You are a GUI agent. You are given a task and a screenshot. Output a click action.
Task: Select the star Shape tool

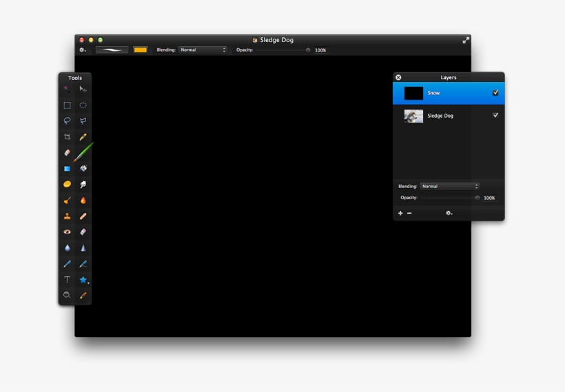tap(83, 280)
